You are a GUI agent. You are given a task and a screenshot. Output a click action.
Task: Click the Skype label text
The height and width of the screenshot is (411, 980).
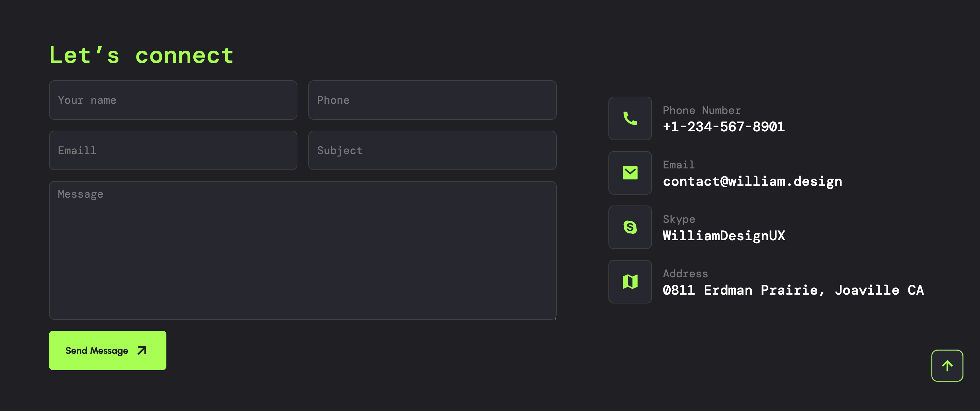pyautogui.click(x=679, y=219)
